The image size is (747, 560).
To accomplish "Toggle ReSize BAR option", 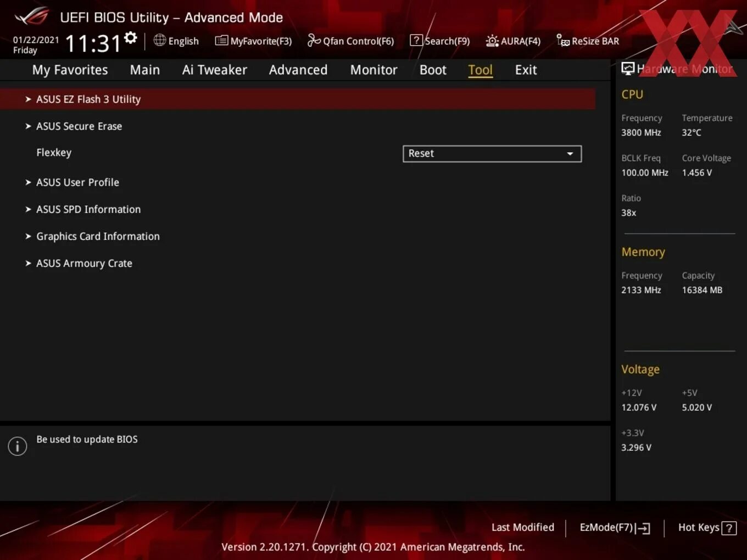I will coord(588,41).
